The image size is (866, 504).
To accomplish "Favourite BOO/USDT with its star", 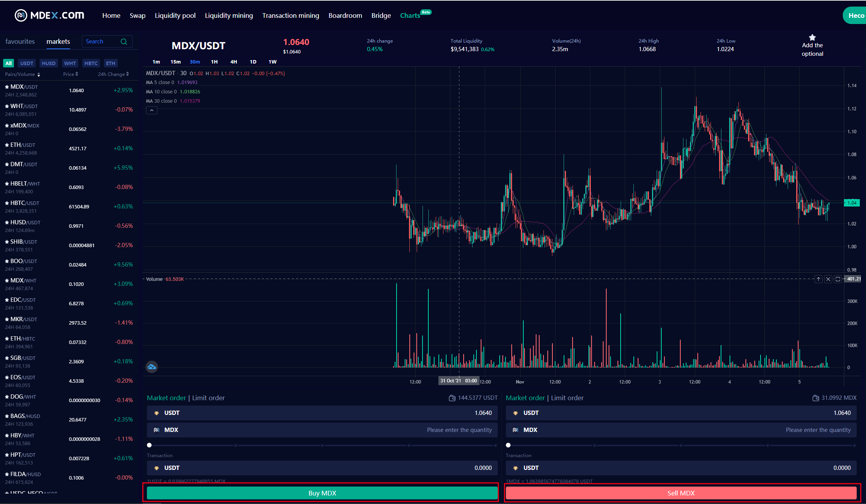I will (x=7, y=261).
